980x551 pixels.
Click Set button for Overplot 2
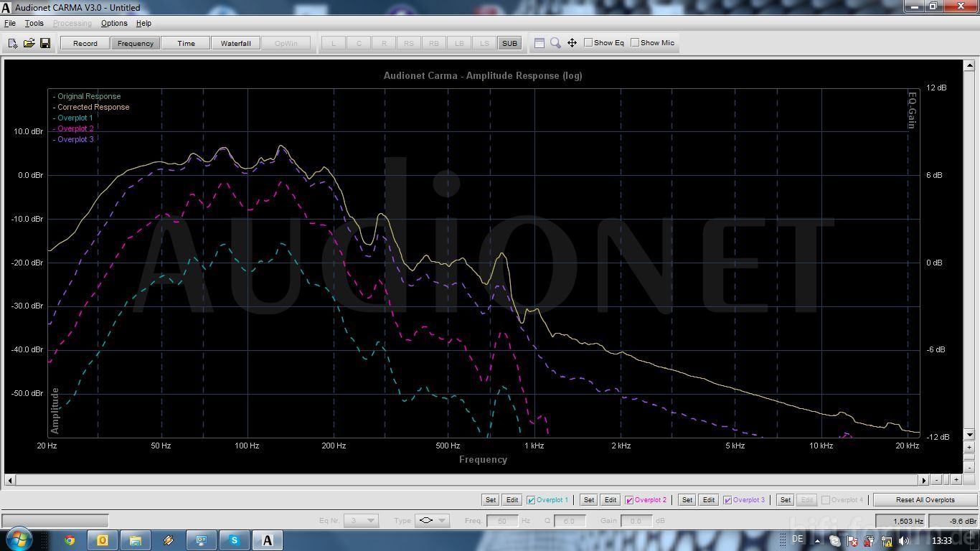pos(589,500)
